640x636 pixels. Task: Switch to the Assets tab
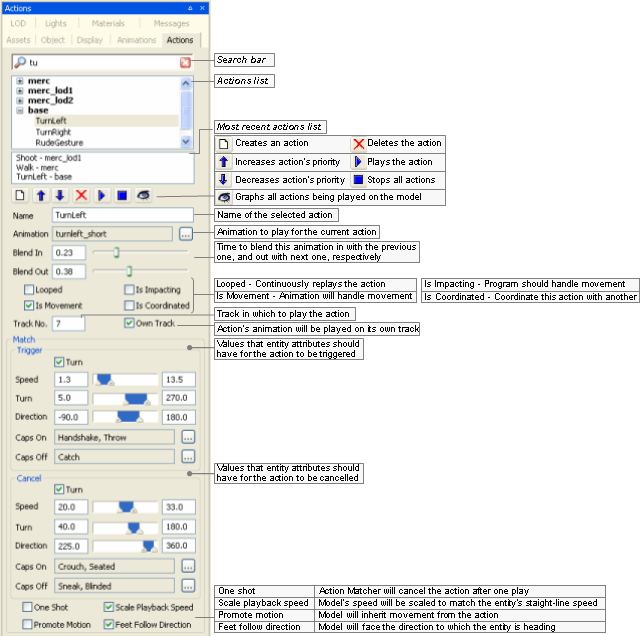point(18,40)
